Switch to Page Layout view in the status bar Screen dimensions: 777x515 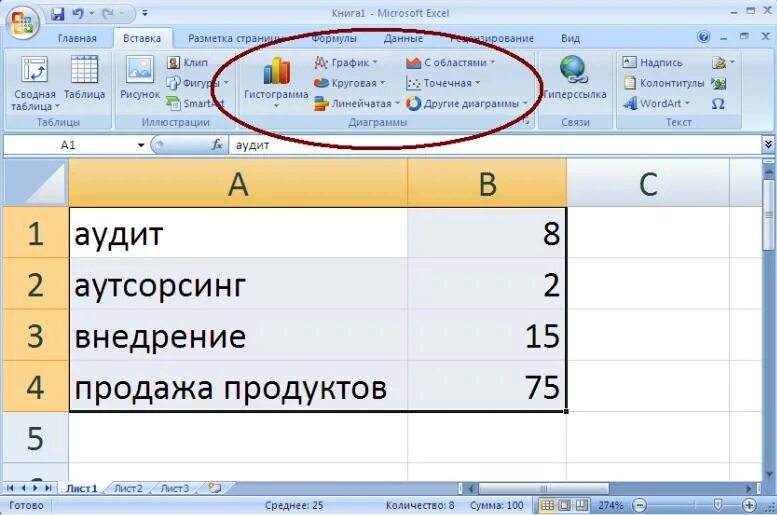click(564, 506)
